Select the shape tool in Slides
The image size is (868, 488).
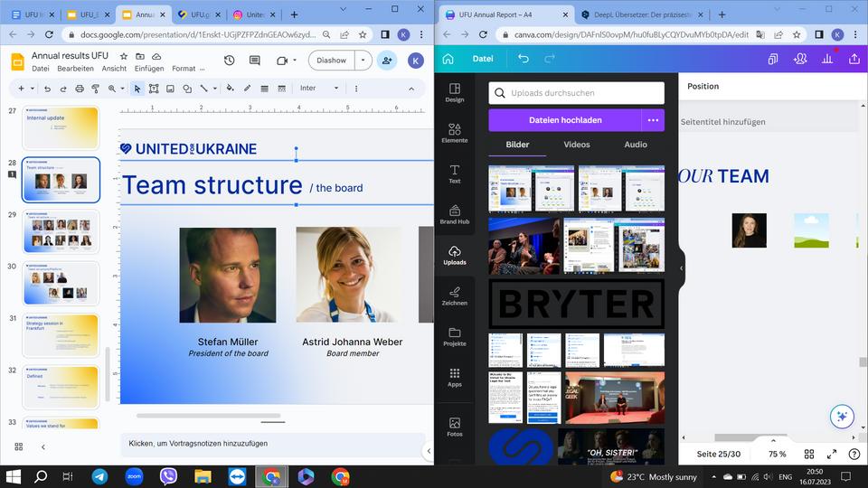point(187,89)
